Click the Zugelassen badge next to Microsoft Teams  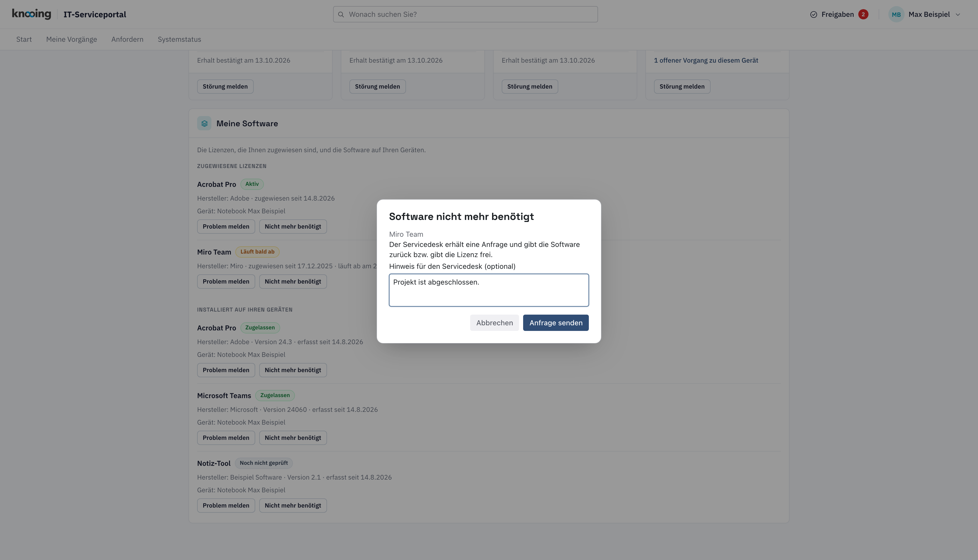(x=275, y=395)
